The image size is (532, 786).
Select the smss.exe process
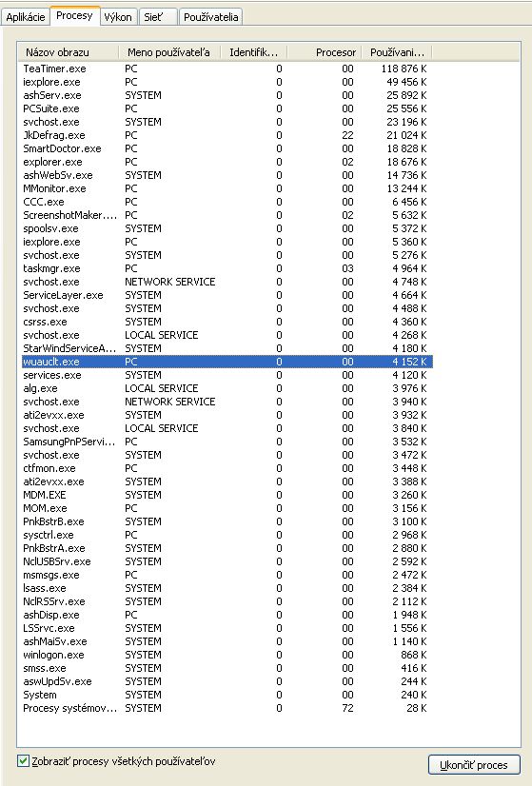tap(227, 668)
